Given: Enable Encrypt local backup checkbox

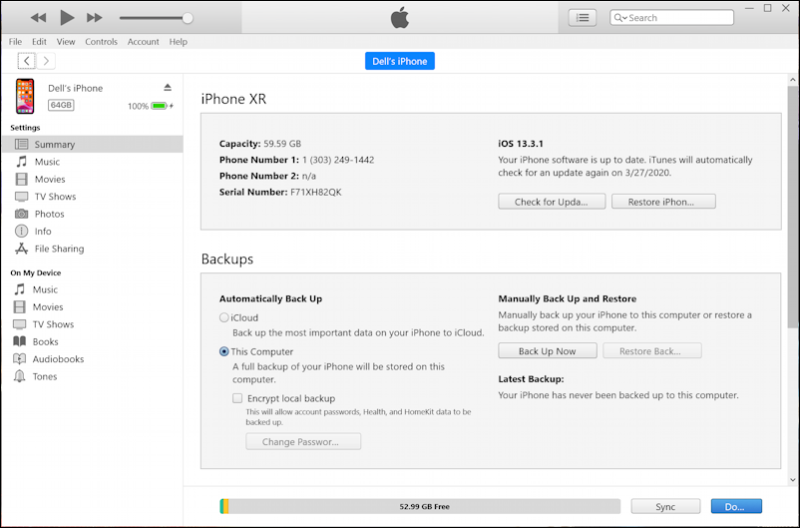Looking at the screenshot, I should pos(238,398).
